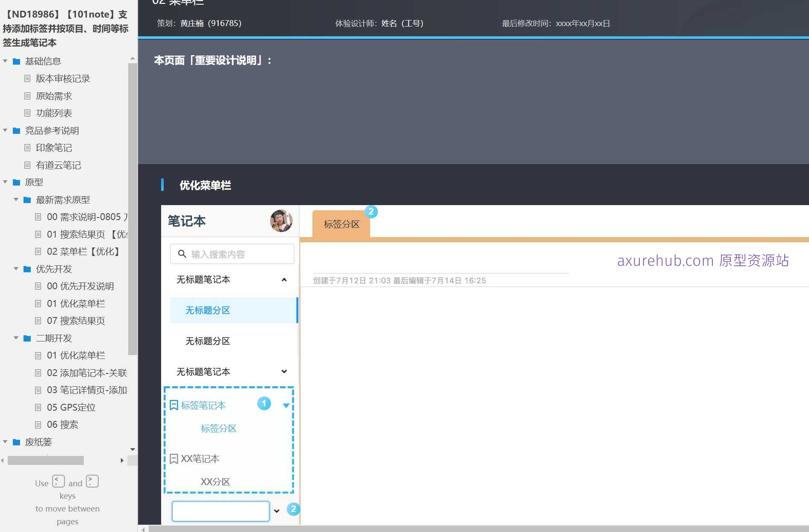Open the 标签分区 item under 标签笔记本
This screenshot has width=809, height=532.
tap(218, 428)
